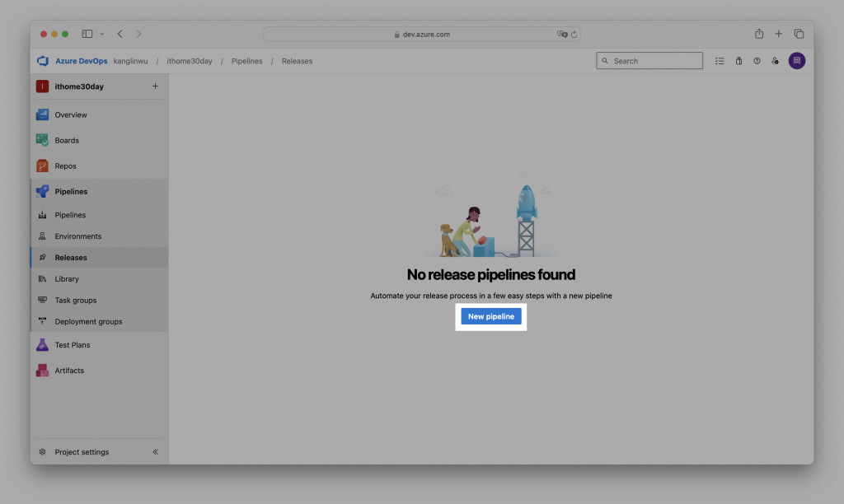Click the Deployment groups icon
The image size is (844, 504).
click(x=43, y=322)
